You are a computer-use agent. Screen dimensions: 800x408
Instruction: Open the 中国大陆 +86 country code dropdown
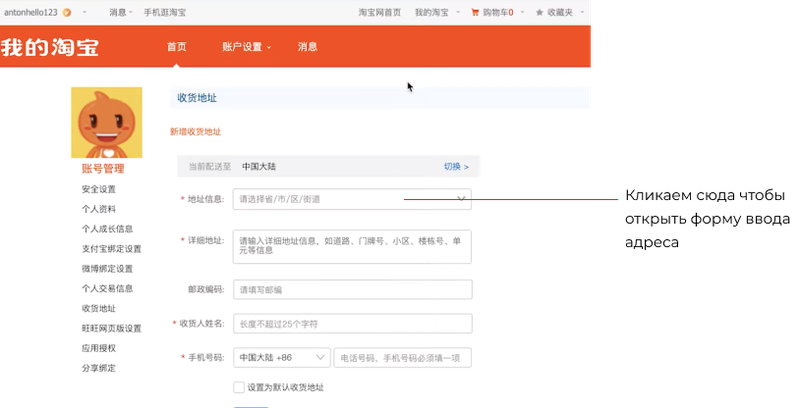coord(282,358)
